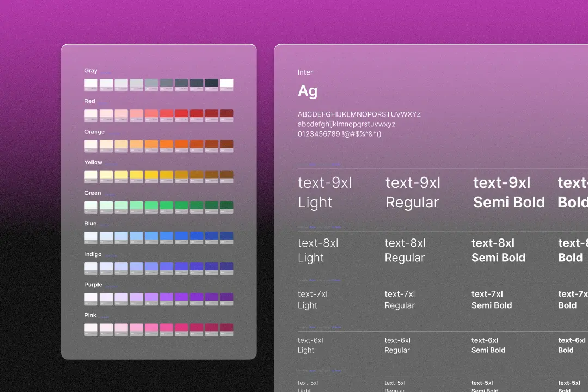The height and width of the screenshot is (392, 588).
Task: Select the text-9xl Semi Bold sample
Action: point(509,192)
